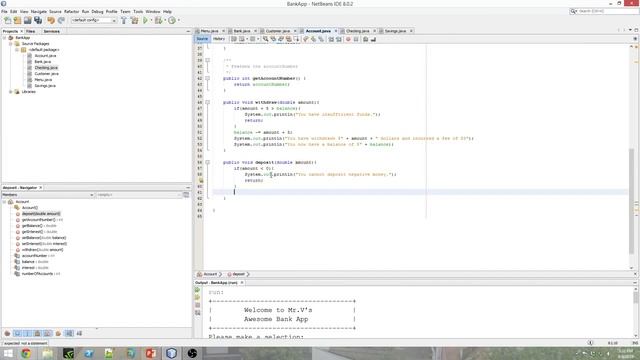Image resolution: width=640 pixels, height=360 pixels.
Task: Click the Find Selection magnifier icon in editor toolbar
Action: pyautogui.click(x=265, y=39)
